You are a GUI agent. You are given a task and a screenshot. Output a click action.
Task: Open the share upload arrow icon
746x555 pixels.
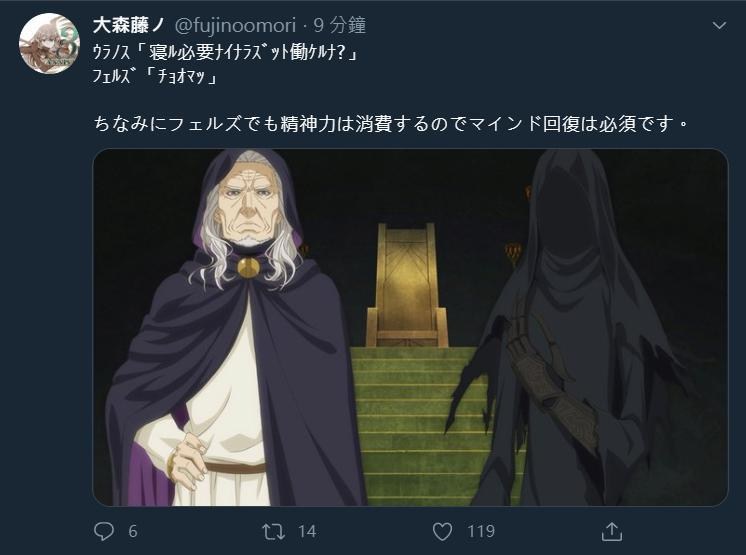[612, 531]
